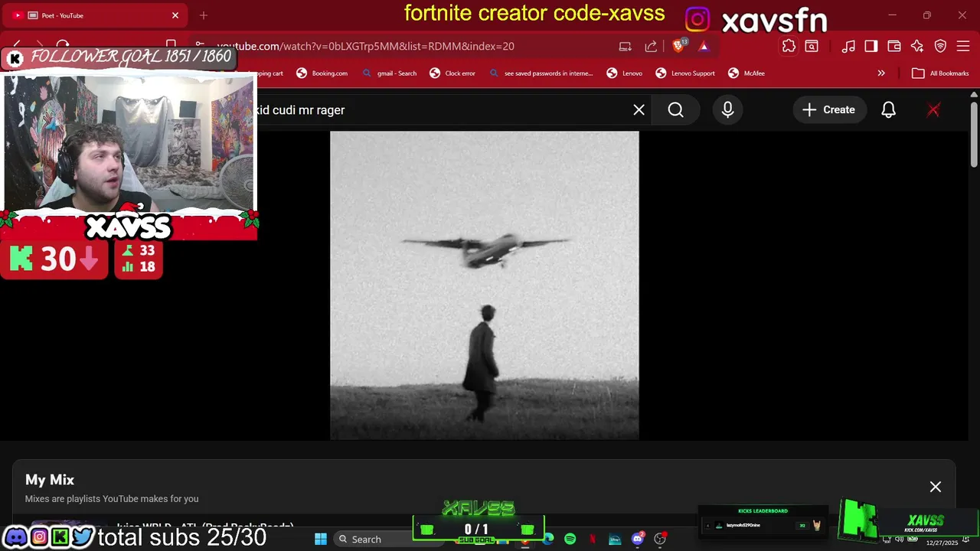
Task: Click the taskbar date 12/27/2025
Action: pyautogui.click(x=942, y=543)
